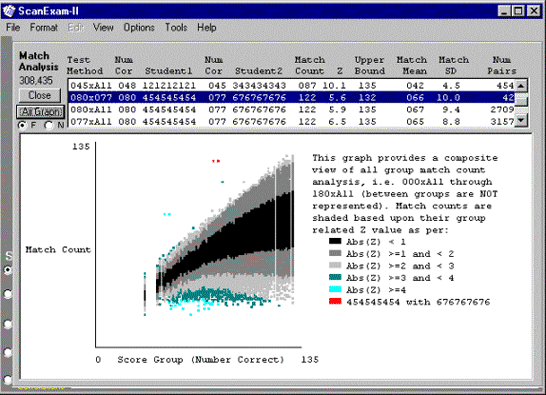The height and width of the screenshot is (395, 546).
Task: Select the F radio button
Action: 22,125
